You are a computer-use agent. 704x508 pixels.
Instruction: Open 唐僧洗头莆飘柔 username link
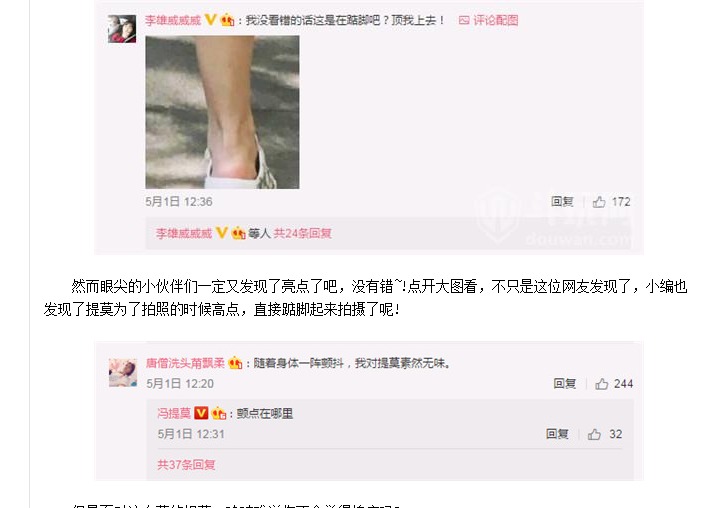pyautogui.click(x=185, y=363)
